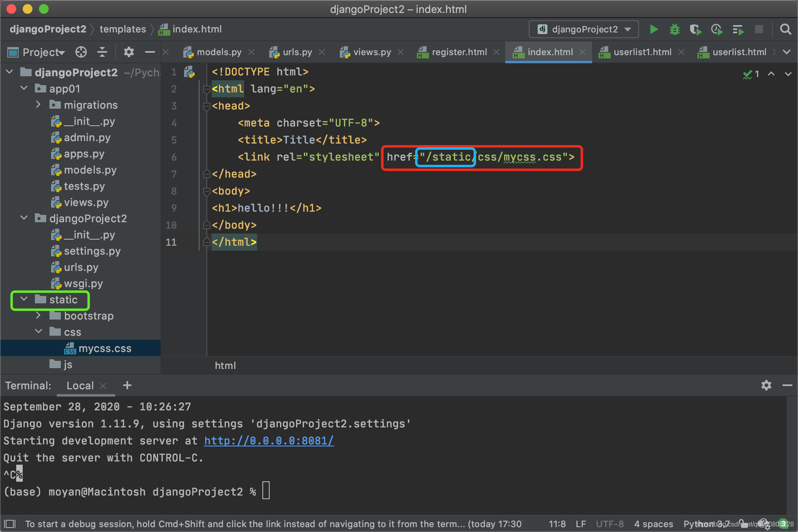Open Project panel settings gear
This screenshot has height=532, width=798.
point(129,52)
